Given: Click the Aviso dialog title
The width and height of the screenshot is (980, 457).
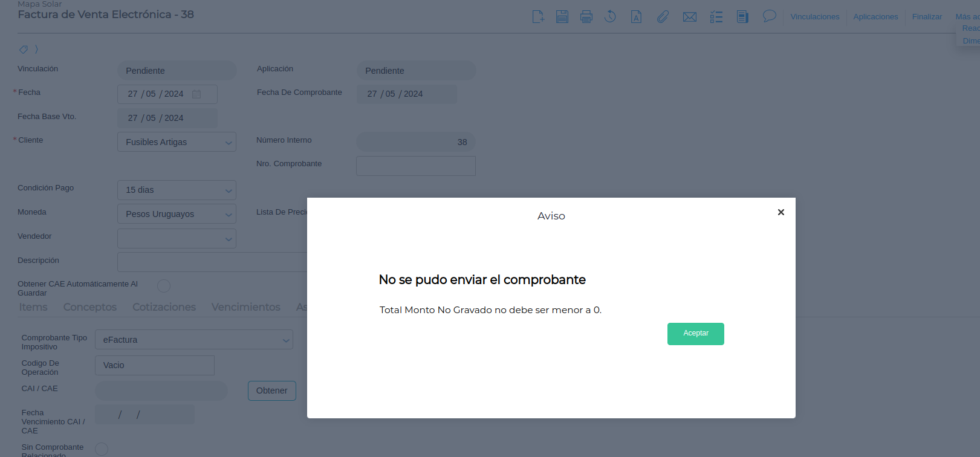Looking at the screenshot, I should pyautogui.click(x=551, y=216).
